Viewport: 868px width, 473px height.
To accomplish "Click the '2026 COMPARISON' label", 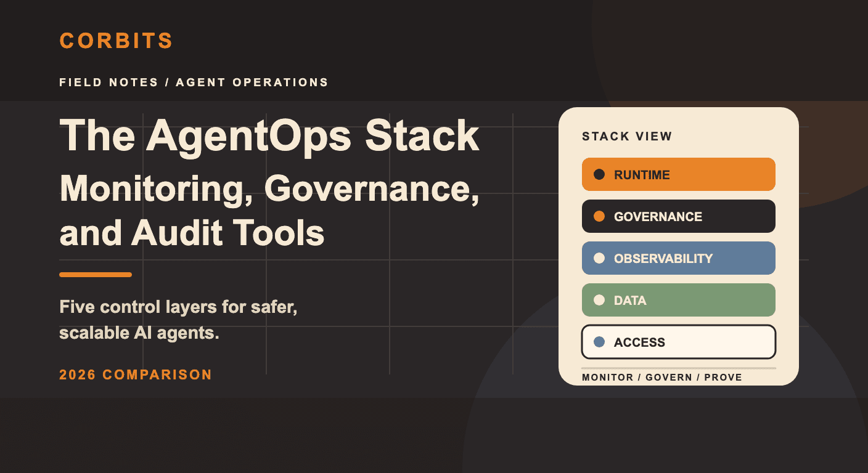I will [x=136, y=374].
